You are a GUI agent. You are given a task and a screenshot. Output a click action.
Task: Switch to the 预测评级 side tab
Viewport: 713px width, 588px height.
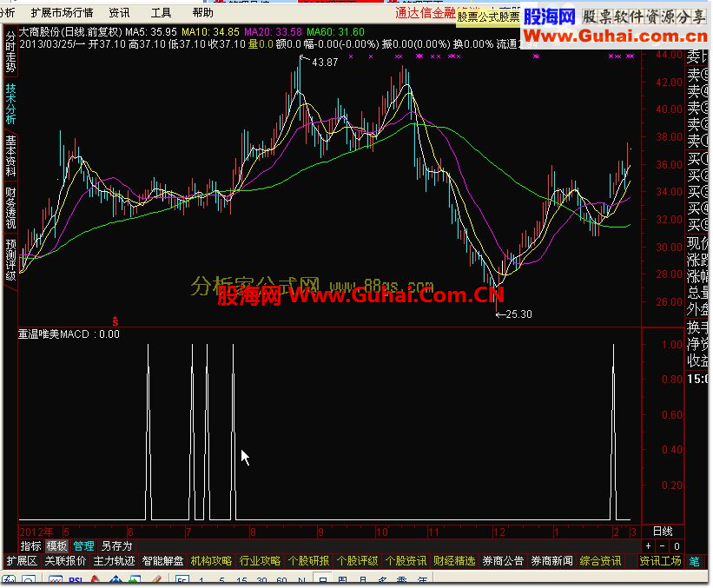point(10,260)
